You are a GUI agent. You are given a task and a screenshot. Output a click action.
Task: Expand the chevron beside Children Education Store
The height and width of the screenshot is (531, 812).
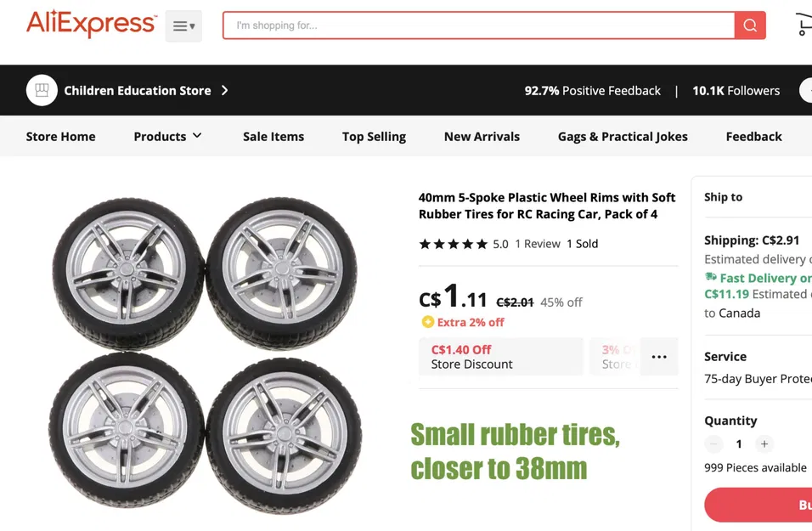tap(225, 90)
